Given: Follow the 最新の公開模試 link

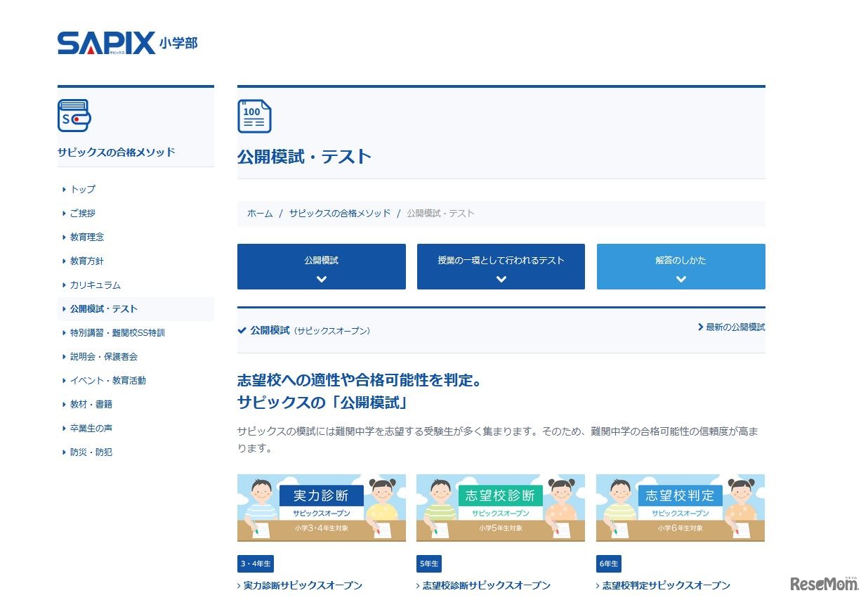Looking at the screenshot, I should [735, 327].
